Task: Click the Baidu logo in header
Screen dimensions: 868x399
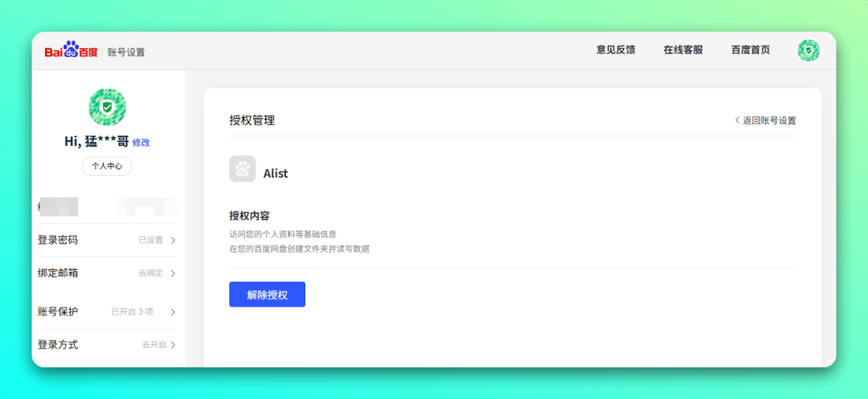Action: [x=71, y=51]
